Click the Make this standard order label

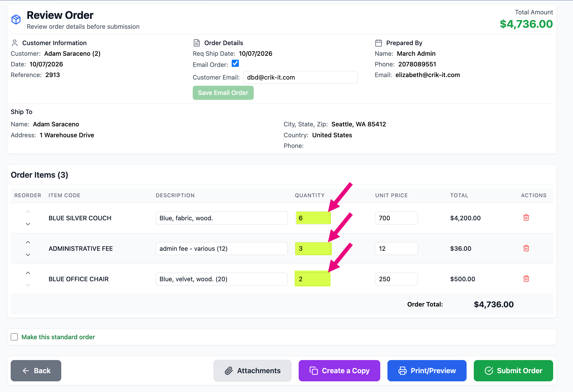[x=58, y=337]
